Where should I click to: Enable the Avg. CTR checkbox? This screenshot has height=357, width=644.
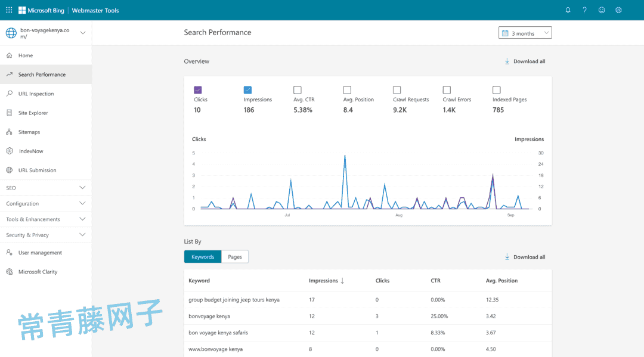click(x=298, y=90)
